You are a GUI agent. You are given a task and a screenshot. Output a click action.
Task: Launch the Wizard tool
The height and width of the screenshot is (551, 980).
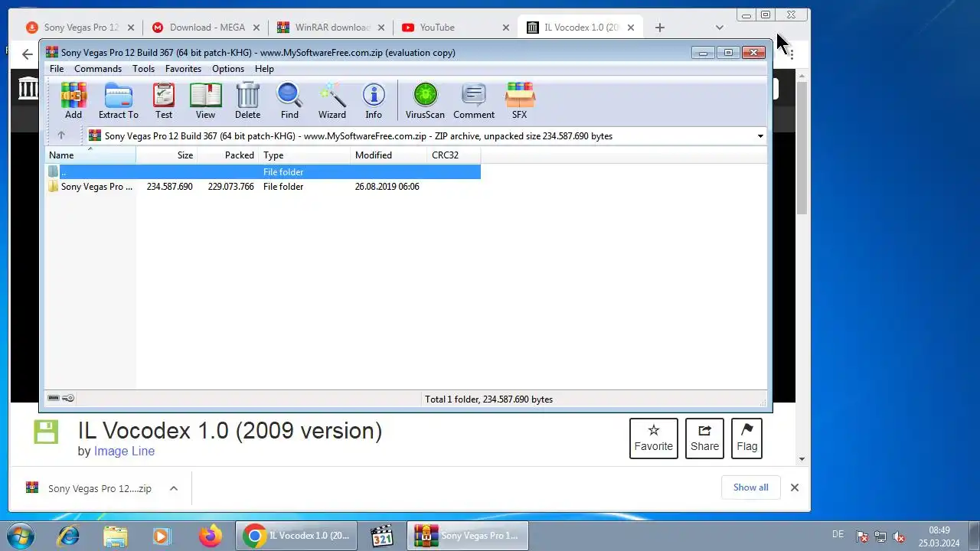coord(332,100)
